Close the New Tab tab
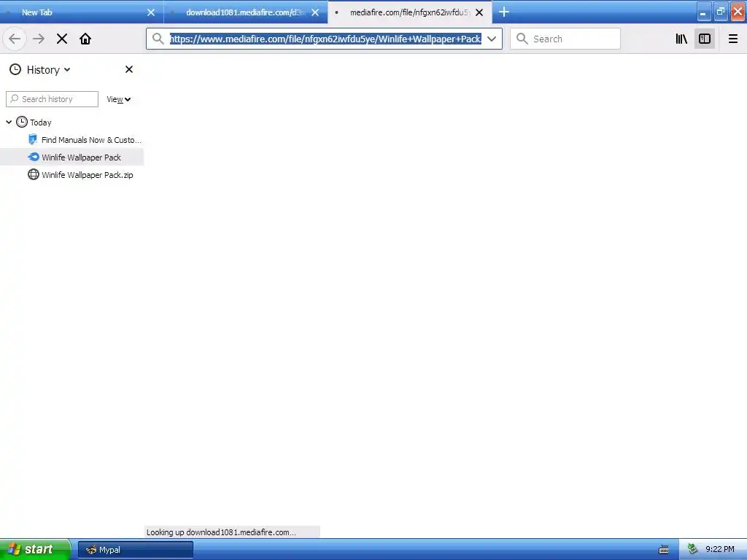 pos(151,12)
